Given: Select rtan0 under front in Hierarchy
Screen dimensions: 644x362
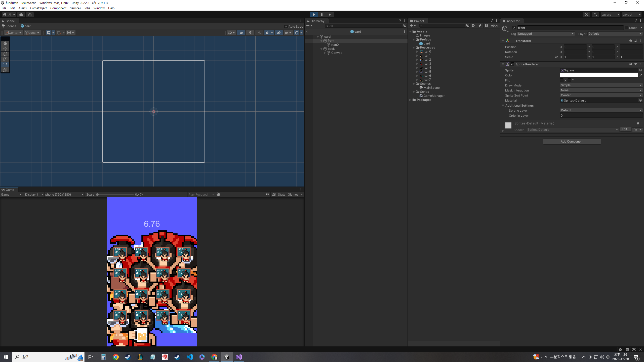Looking at the screenshot, I should tap(335, 45).
